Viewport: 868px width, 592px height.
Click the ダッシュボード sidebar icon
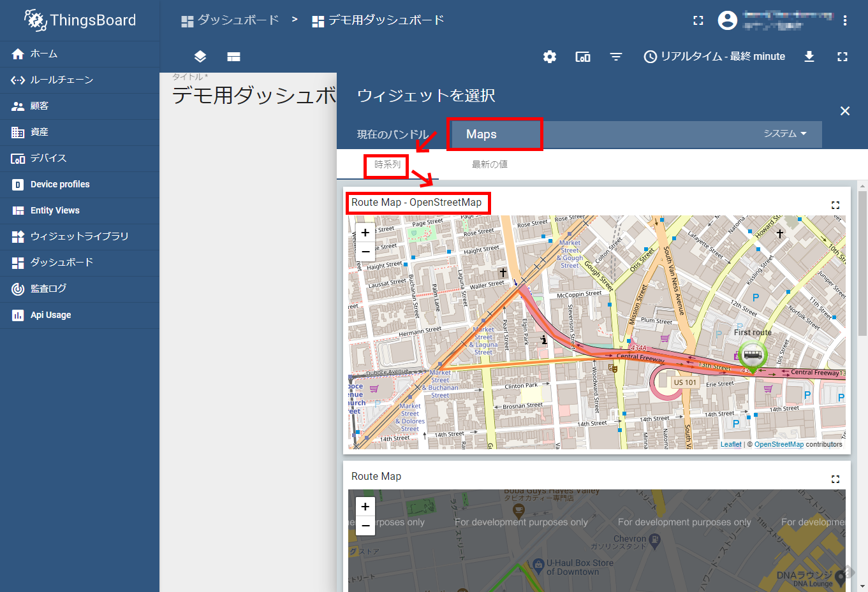pos(18,263)
